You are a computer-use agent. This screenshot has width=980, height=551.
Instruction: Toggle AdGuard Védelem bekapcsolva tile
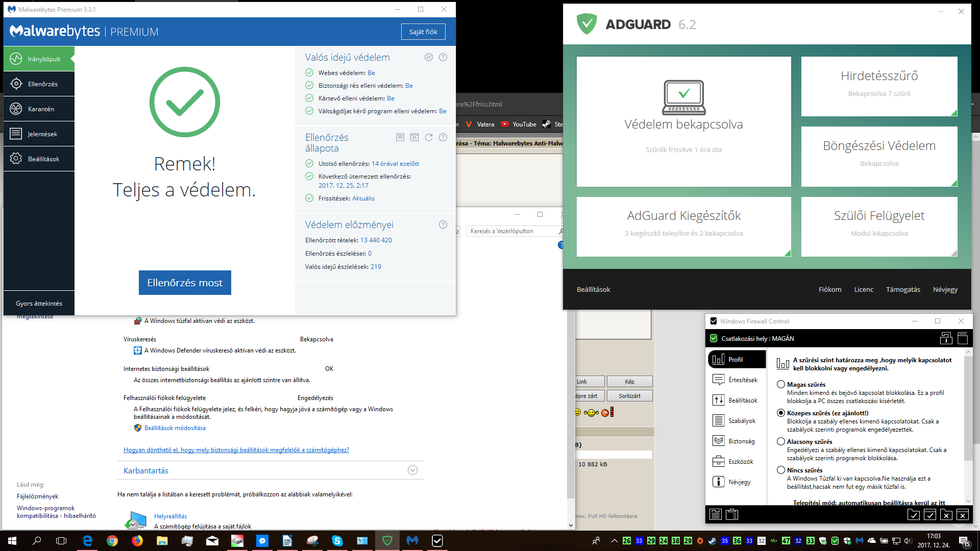(x=683, y=121)
